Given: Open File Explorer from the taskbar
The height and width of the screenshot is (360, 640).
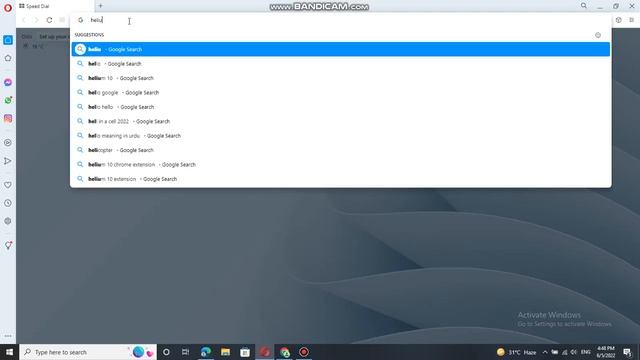Looking at the screenshot, I should click(225, 352).
